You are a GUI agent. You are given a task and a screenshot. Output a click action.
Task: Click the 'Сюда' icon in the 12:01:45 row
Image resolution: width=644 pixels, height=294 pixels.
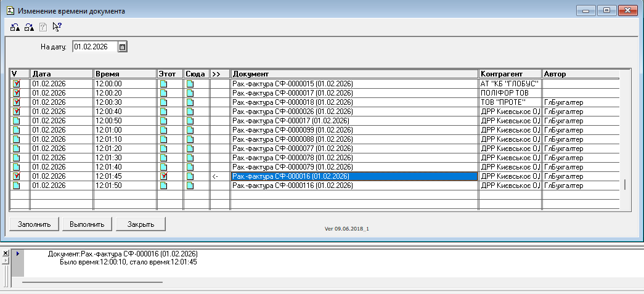point(190,176)
